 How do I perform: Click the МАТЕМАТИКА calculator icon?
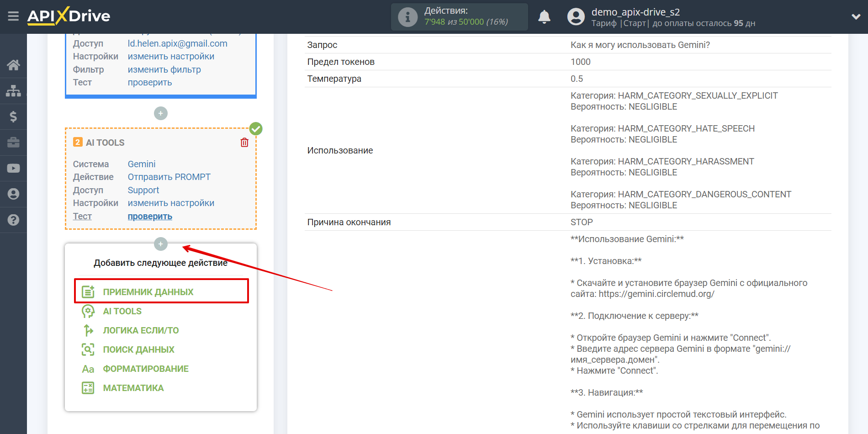pos(88,388)
